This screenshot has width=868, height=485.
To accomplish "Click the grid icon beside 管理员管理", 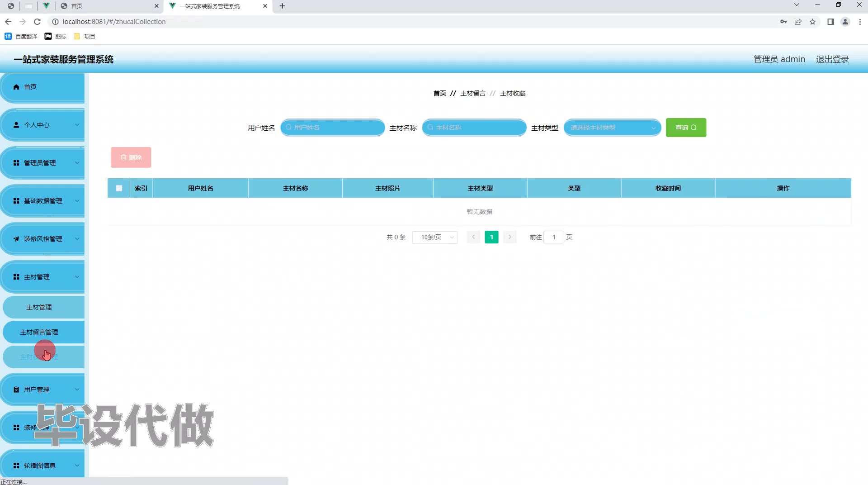I will point(16,163).
